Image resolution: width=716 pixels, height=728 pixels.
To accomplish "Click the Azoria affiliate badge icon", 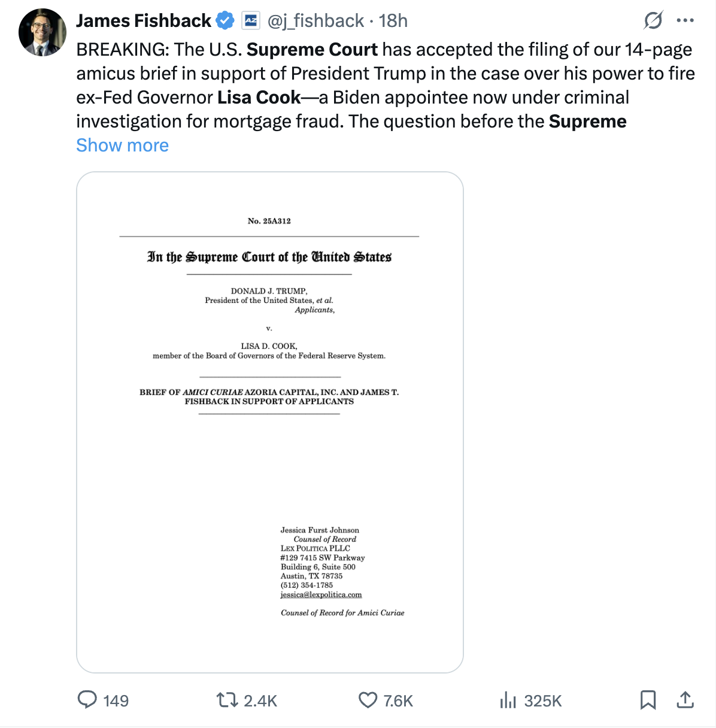I will (250, 21).
